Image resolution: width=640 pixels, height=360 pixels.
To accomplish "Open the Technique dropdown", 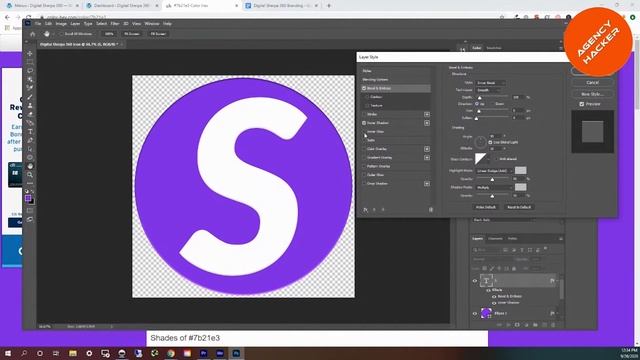I will tap(489, 90).
